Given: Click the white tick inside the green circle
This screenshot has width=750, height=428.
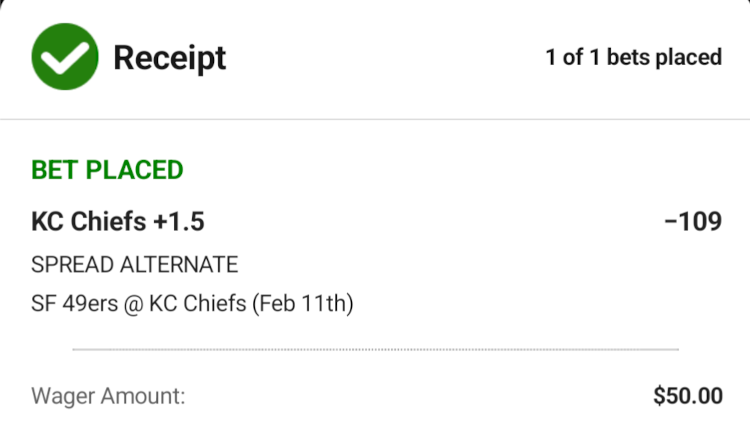Looking at the screenshot, I should [63, 56].
